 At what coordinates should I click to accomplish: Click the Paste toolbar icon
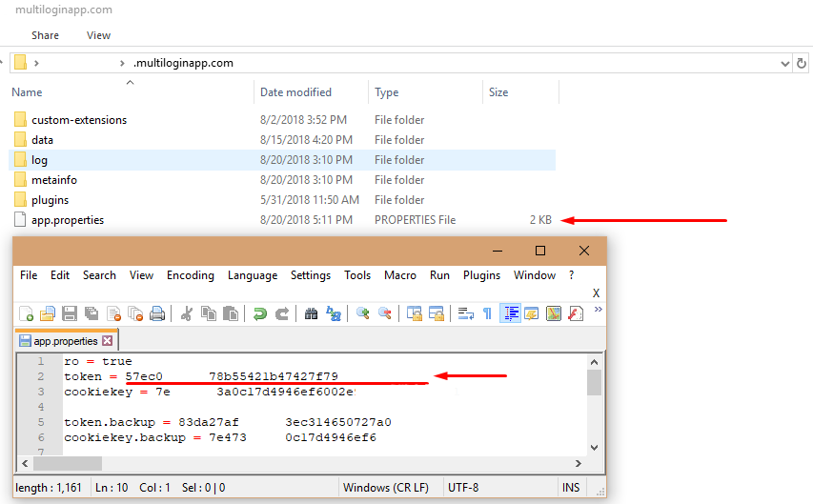click(231, 313)
